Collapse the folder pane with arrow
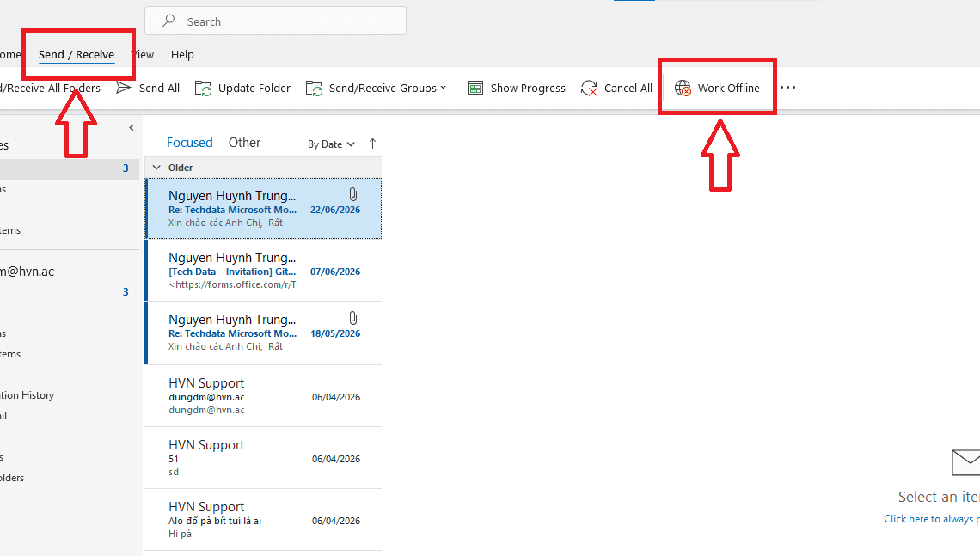The image size is (980, 556). pos(132,127)
